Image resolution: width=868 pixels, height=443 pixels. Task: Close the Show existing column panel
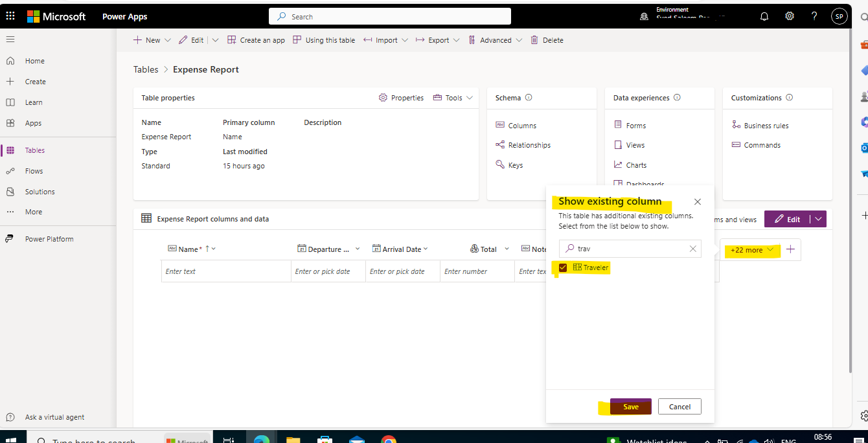pyautogui.click(x=697, y=202)
